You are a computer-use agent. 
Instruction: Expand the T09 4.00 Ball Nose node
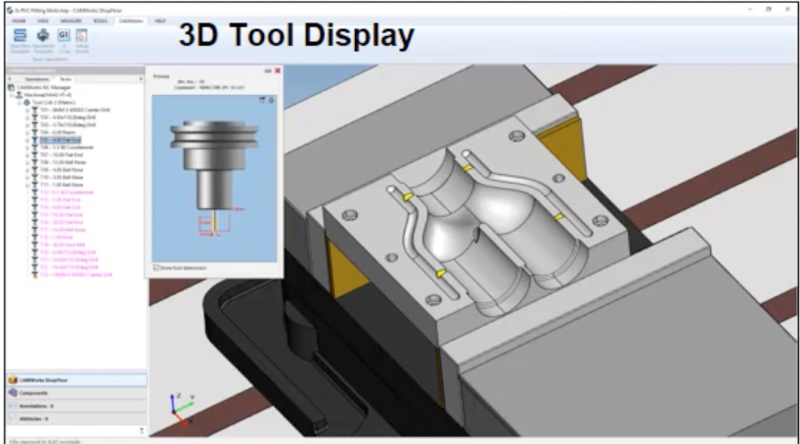(28, 170)
